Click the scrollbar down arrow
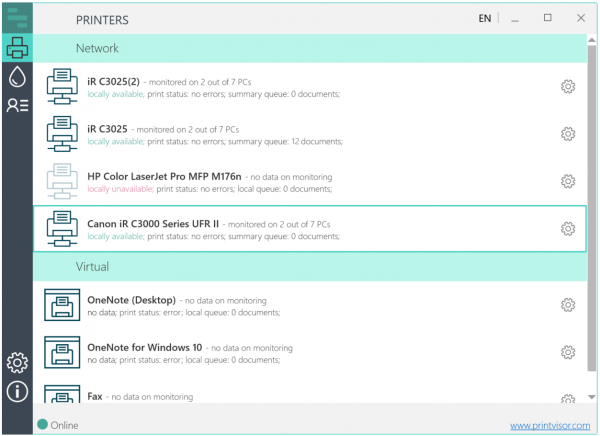This screenshot has width=600, height=436. 592,397
